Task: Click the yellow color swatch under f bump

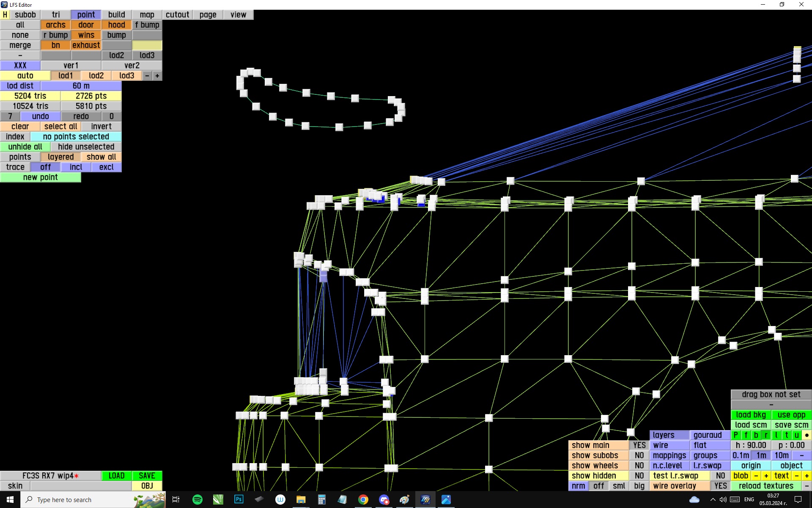Action: [x=147, y=45]
